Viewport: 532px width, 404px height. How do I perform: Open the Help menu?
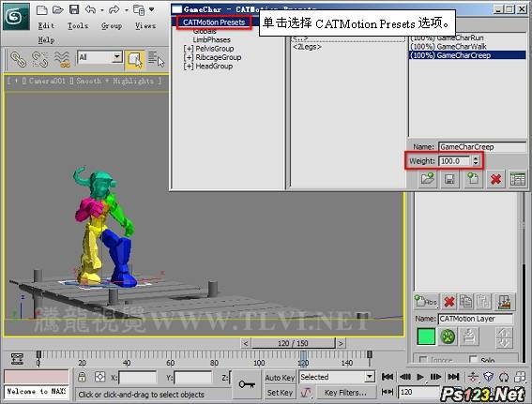(46, 40)
